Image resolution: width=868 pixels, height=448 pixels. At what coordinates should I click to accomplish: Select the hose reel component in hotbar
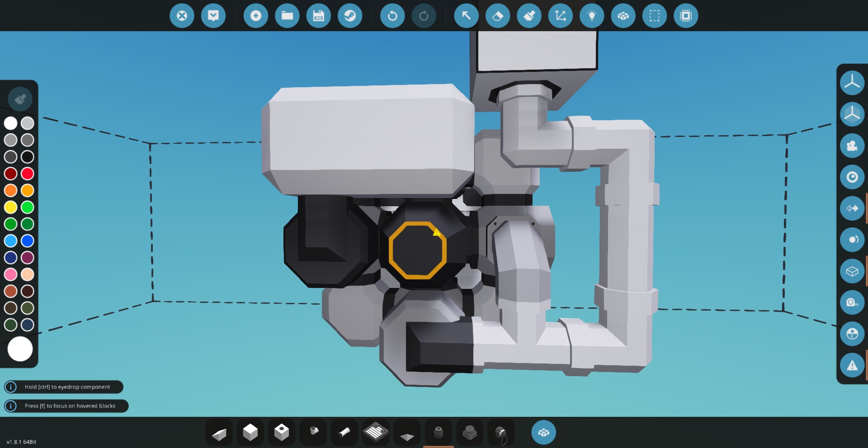[x=501, y=433]
